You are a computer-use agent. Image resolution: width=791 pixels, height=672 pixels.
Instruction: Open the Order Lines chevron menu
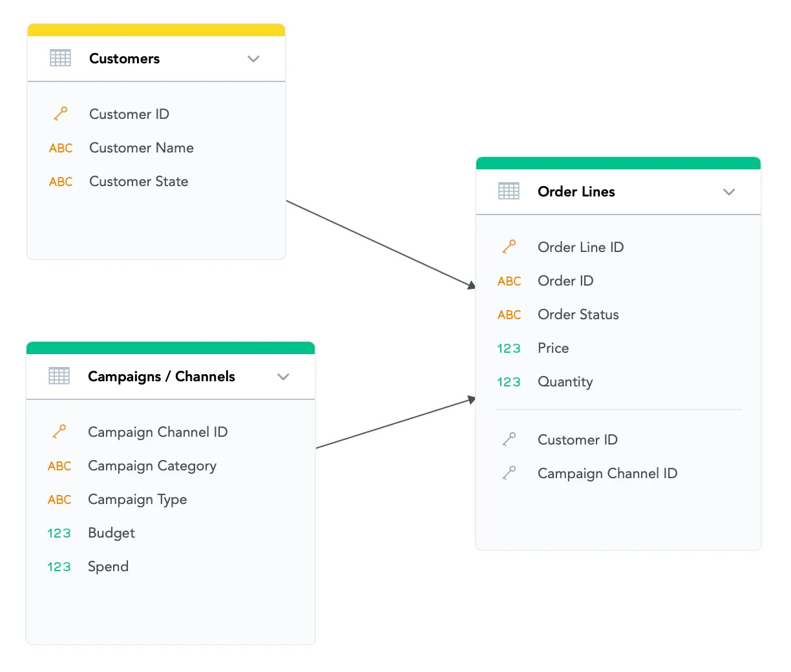click(729, 192)
